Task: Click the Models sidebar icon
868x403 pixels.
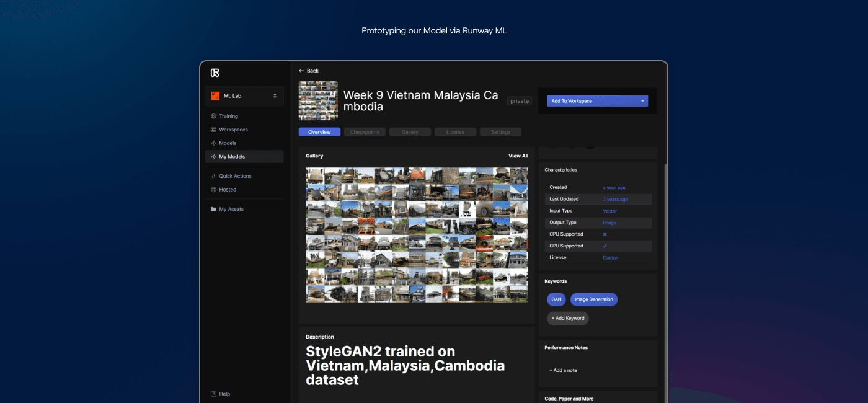Action: (213, 143)
